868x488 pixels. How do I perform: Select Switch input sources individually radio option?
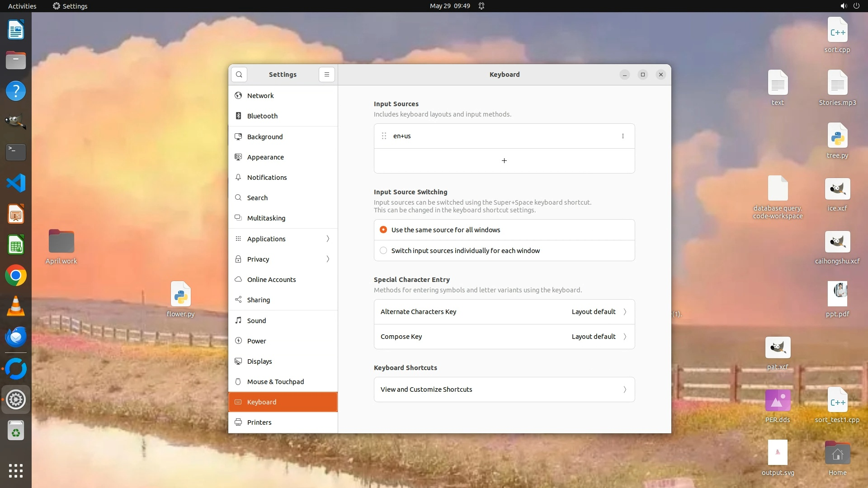[383, 251]
